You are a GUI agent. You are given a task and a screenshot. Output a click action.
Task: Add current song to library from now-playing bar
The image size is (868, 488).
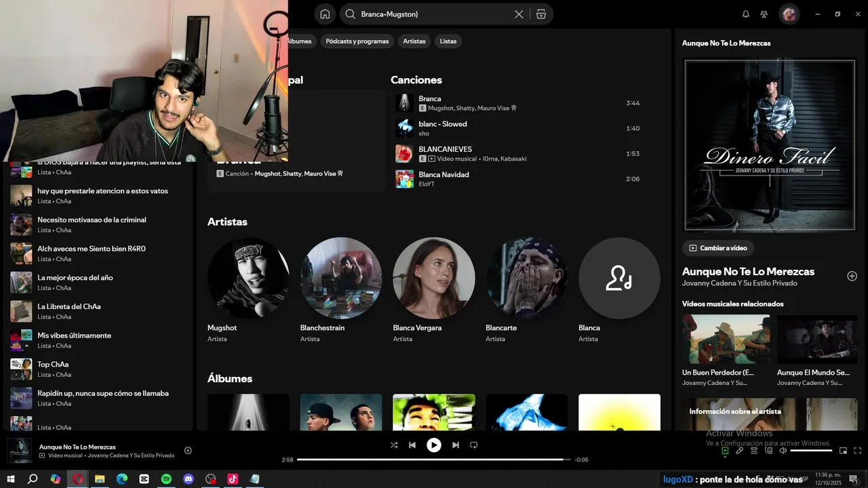188,451
